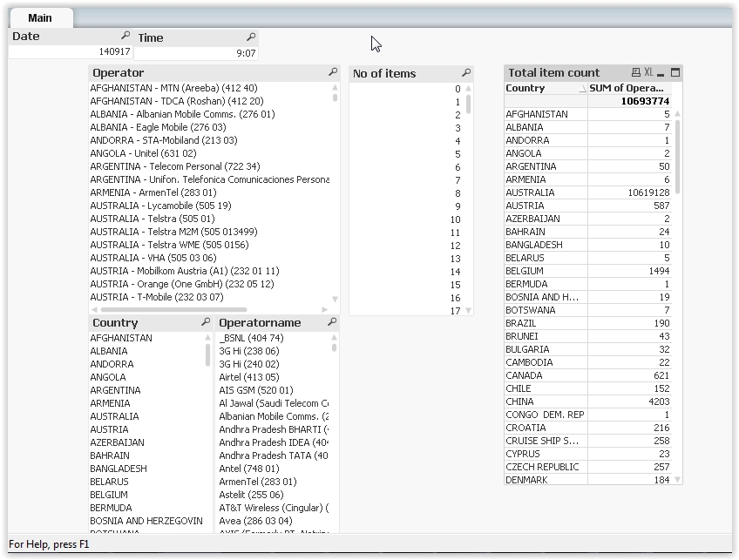The image size is (739, 560).
Task: Open search in the No of items list box
Action: 468,73
